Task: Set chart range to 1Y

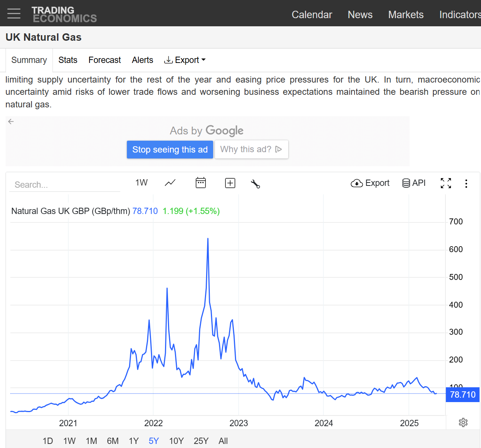Action: 134,441
